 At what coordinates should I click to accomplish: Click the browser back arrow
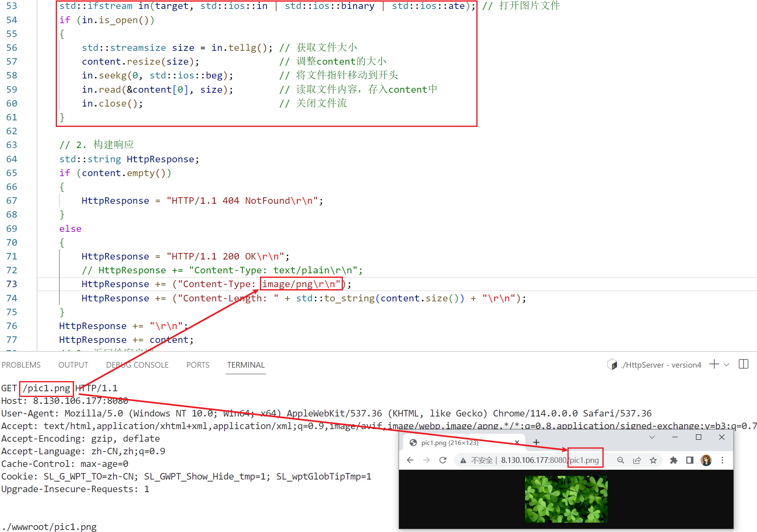click(x=410, y=460)
